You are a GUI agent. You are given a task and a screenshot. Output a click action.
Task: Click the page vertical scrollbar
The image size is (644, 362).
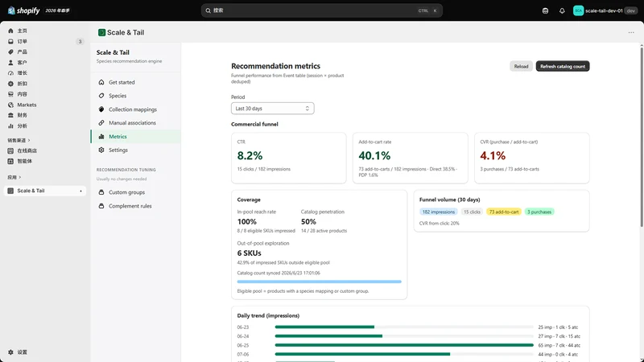(642, 135)
